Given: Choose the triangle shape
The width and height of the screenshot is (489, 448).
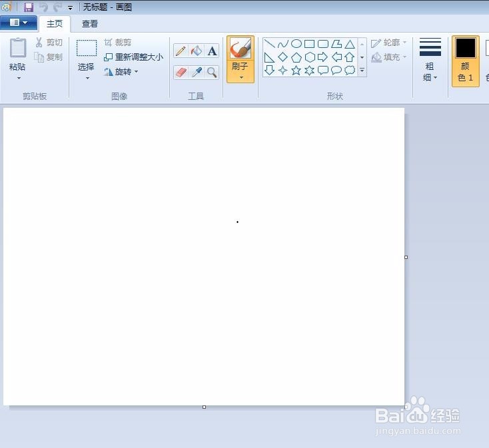Looking at the screenshot, I should pyautogui.click(x=350, y=44).
